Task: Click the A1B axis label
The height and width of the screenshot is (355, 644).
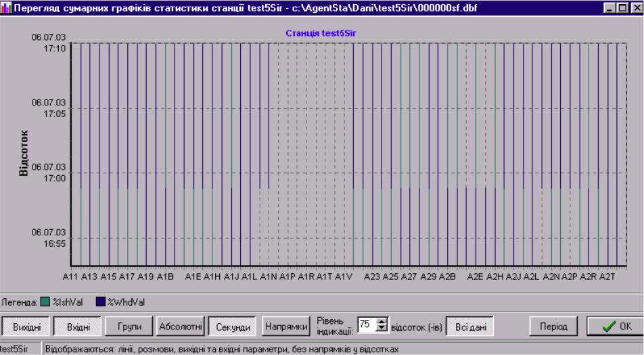Action: (x=165, y=277)
